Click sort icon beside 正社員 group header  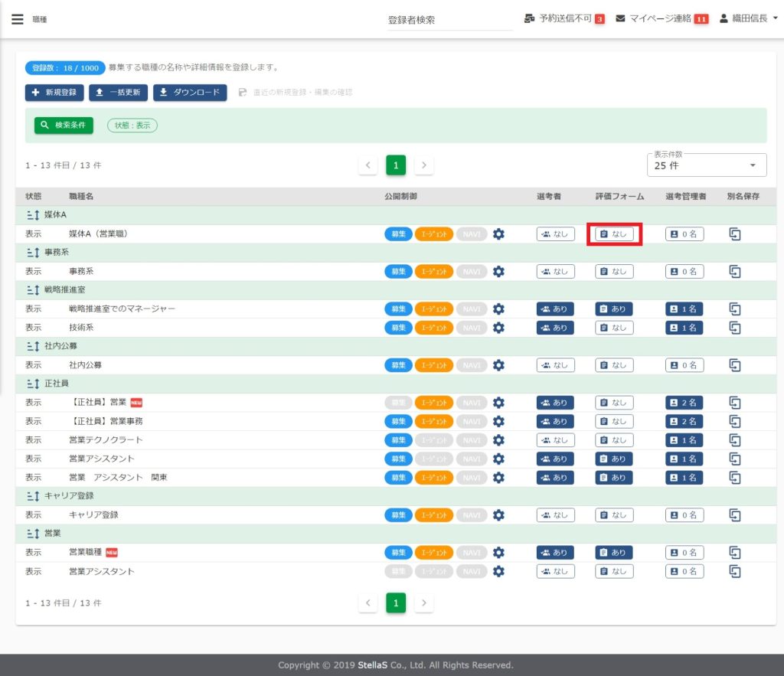click(x=32, y=384)
